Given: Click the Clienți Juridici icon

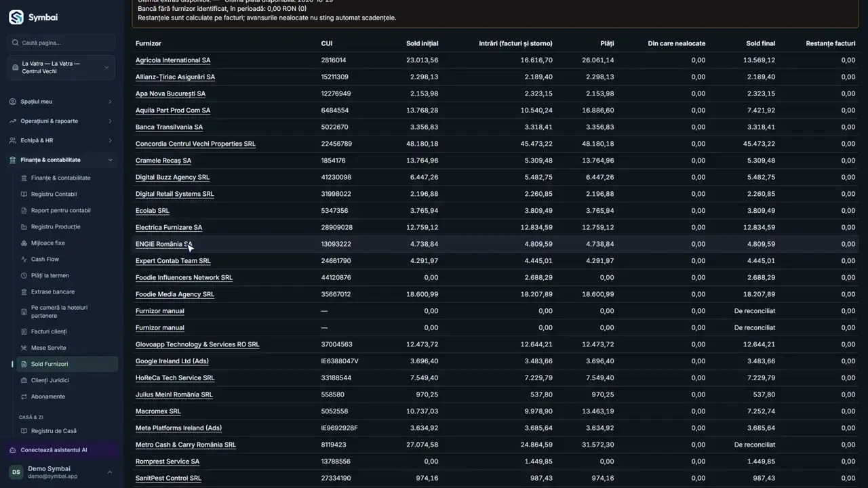Looking at the screenshot, I should click(24, 380).
